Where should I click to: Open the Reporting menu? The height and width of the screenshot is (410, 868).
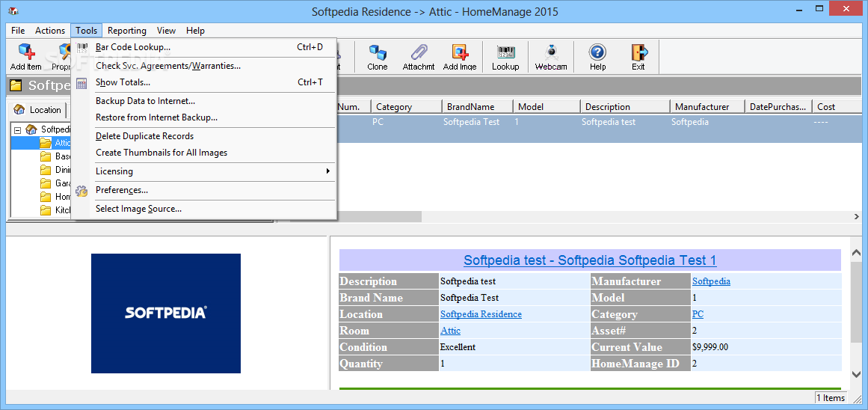coord(127,31)
